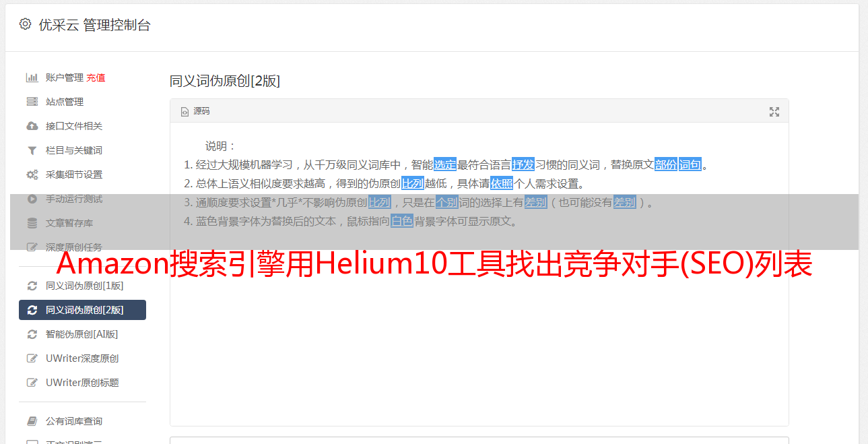Open the 同义词伪原创[2版] menu item
Screen dimensions: 868x444
click(x=82, y=310)
